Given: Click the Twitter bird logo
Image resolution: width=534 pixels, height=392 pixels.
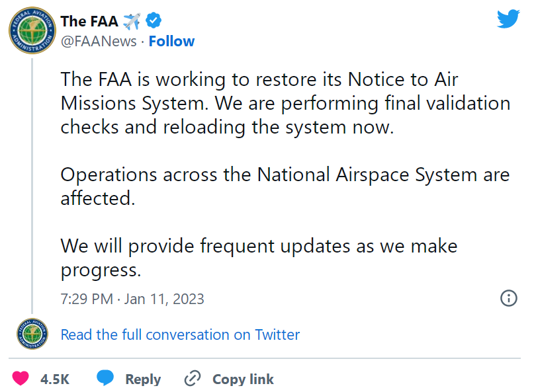Looking at the screenshot, I should coord(508,19).
